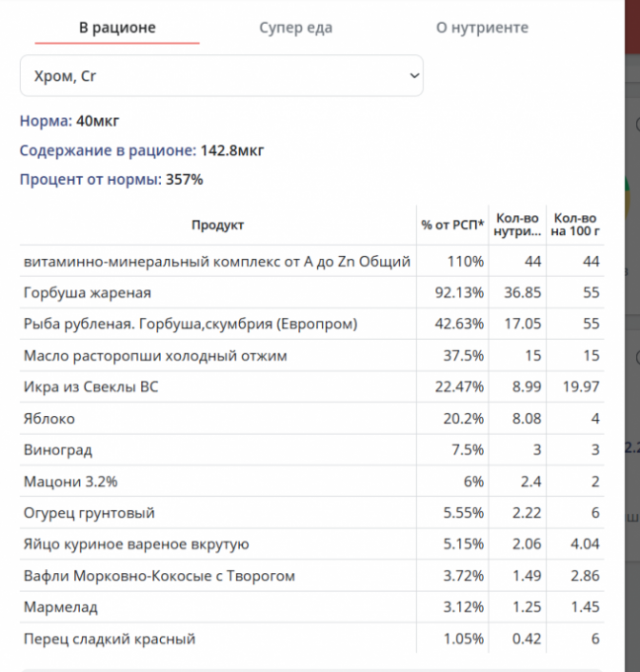Select "Вафли Морковно-Кокосые с Творогом" row

click(x=159, y=576)
